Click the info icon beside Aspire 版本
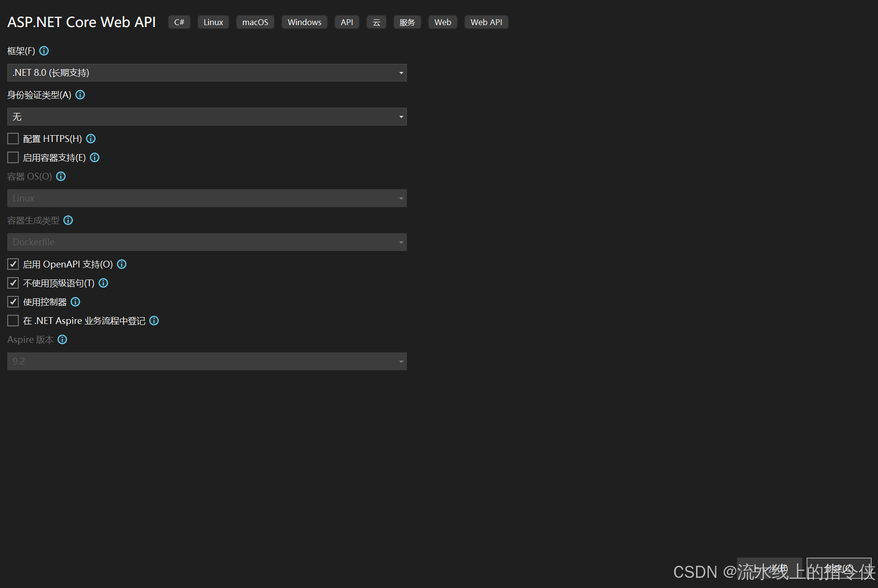 coord(62,339)
